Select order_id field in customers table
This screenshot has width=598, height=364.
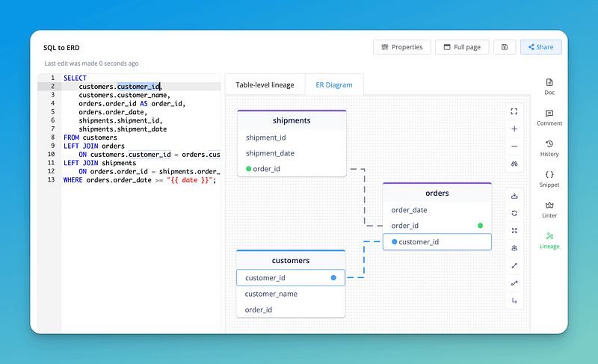coord(291,309)
